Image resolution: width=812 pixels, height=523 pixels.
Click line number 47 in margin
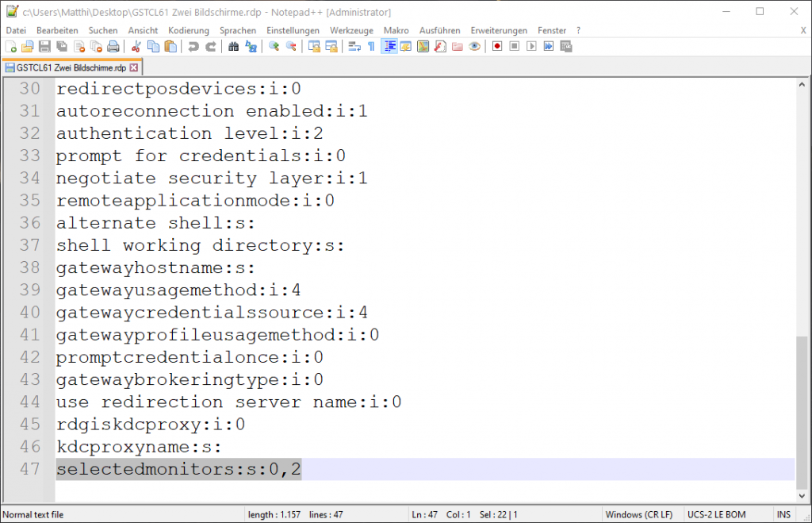[x=29, y=469]
